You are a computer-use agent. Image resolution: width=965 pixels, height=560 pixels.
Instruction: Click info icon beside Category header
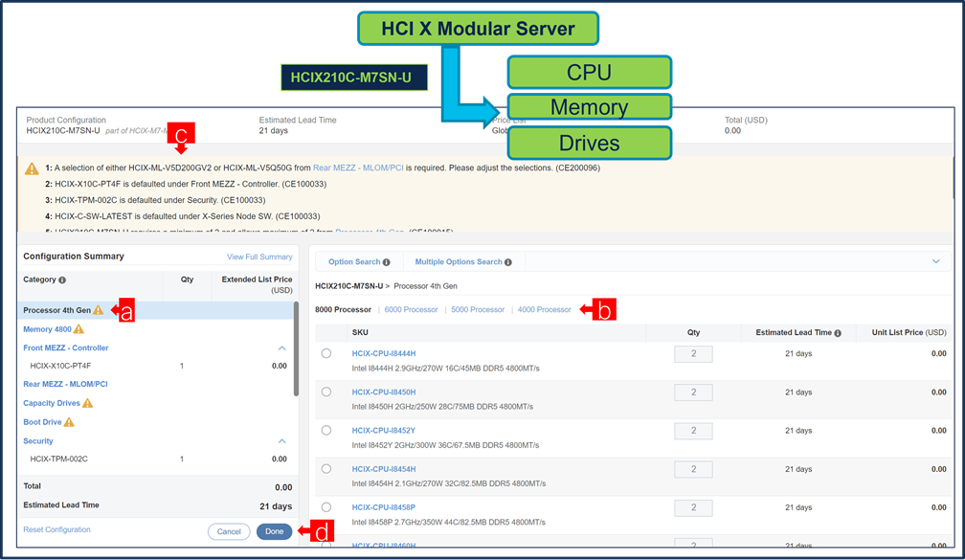point(62,280)
